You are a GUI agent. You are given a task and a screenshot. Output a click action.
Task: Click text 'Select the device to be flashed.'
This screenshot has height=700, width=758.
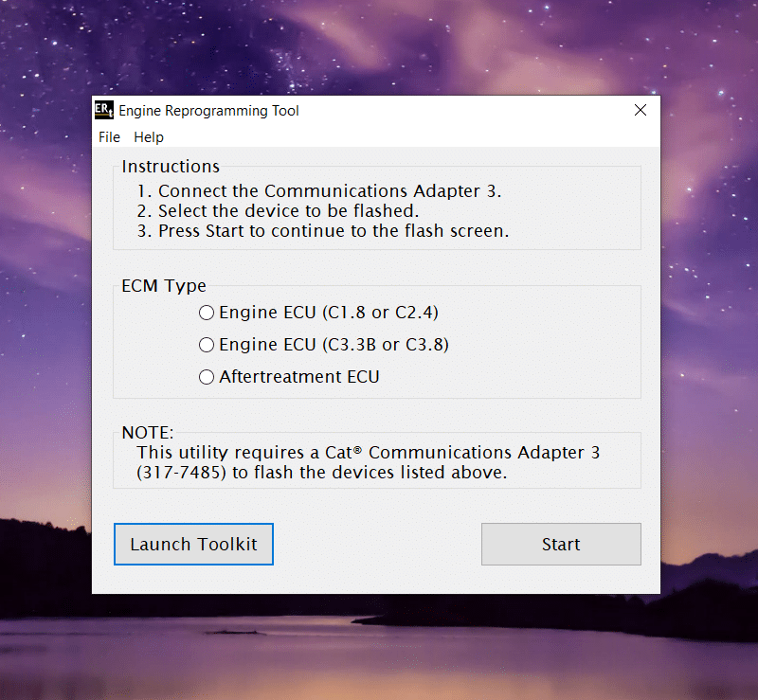[x=288, y=211]
